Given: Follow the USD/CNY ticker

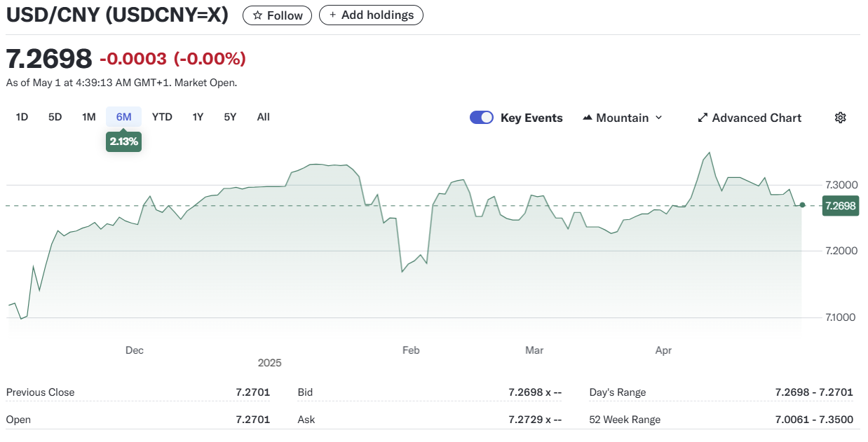Looking at the screenshot, I should coord(277,15).
